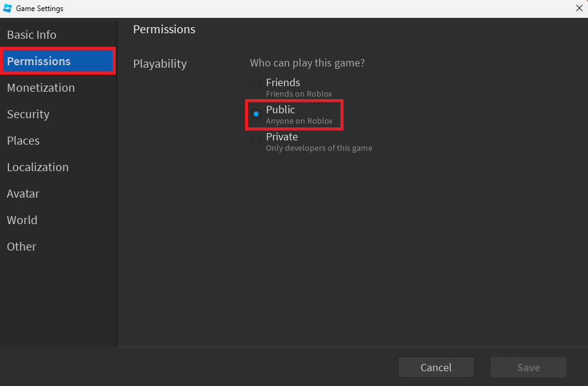This screenshot has height=386, width=588.
Task: Open the World settings tab
Action: tap(22, 220)
